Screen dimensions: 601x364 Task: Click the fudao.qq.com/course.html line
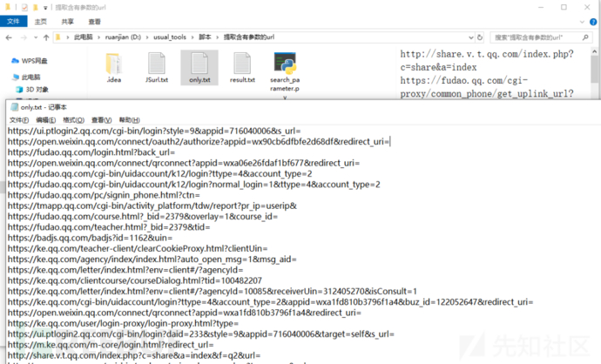143,217
